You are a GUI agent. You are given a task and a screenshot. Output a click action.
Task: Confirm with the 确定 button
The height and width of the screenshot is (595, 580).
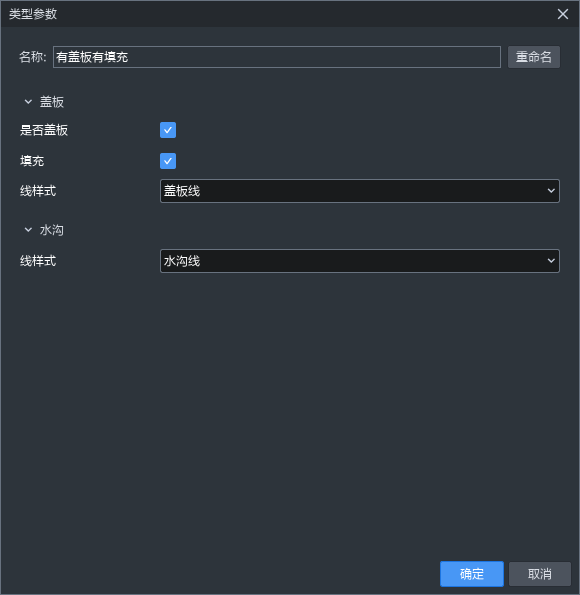pyautogui.click(x=472, y=574)
